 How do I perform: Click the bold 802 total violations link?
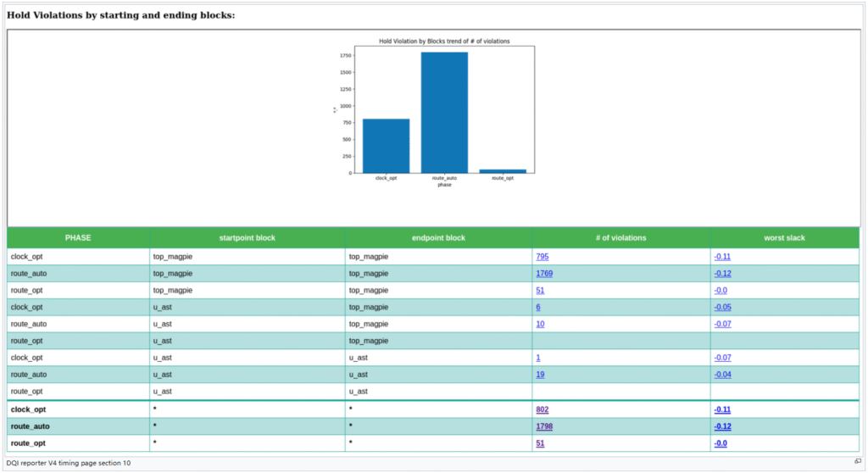(x=542, y=409)
